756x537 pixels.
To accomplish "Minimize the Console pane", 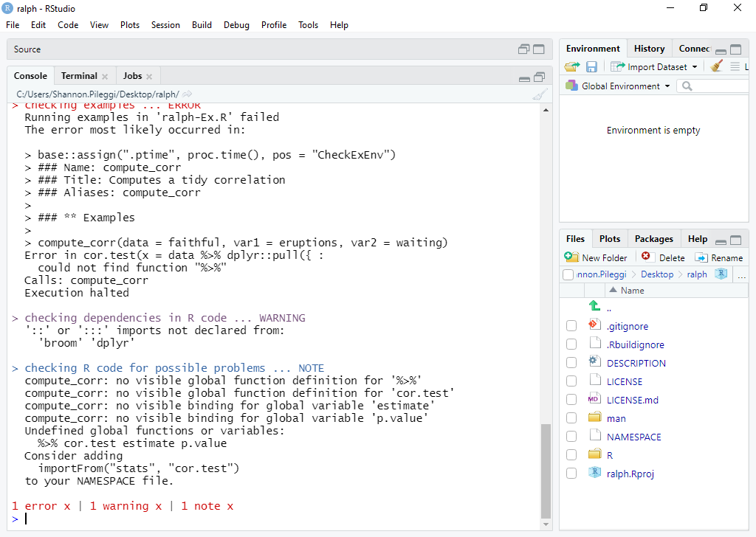I will (x=525, y=78).
